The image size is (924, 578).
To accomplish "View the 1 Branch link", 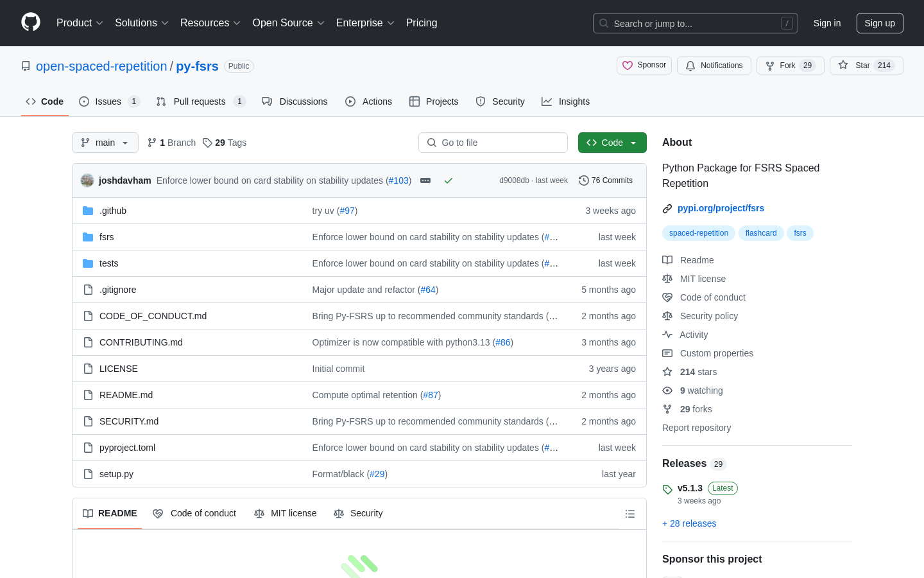I will (171, 143).
